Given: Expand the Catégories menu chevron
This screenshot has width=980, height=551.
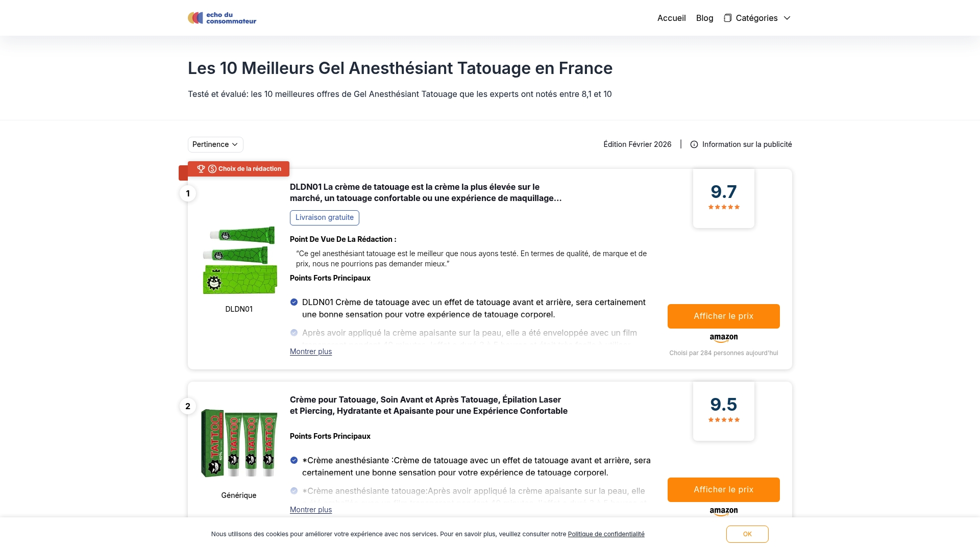Looking at the screenshot, I should (x=787, y=18).
